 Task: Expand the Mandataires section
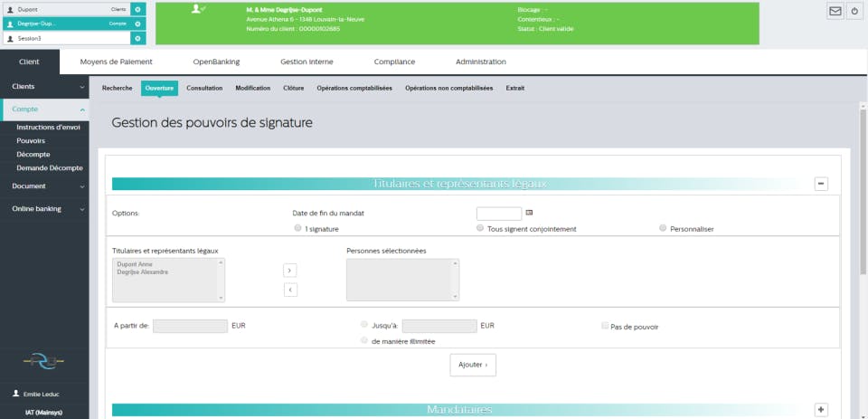tap(821, 410)
